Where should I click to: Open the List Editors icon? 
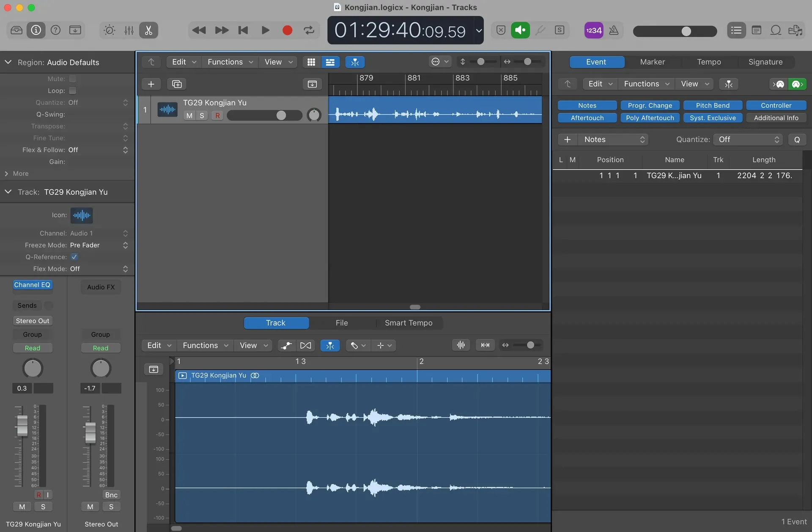tap(736, 30)
